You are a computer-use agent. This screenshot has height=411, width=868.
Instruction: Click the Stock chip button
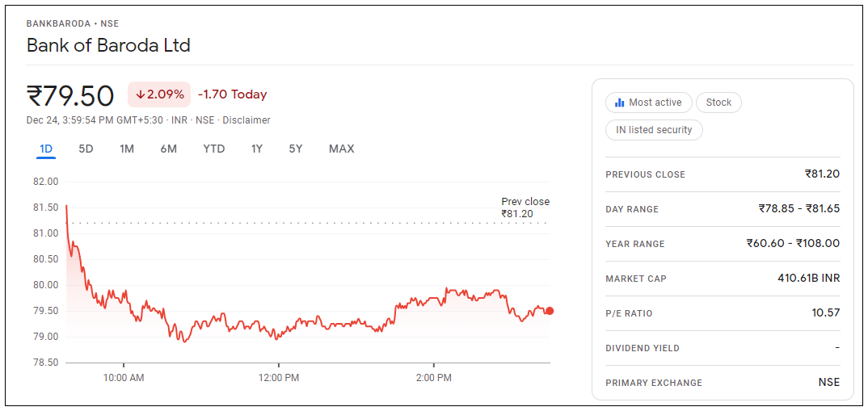pyautogui.click(x=718, y=103)
